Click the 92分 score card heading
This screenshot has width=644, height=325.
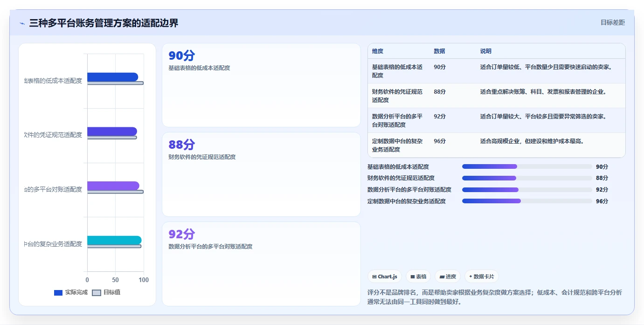click(181, 234)
